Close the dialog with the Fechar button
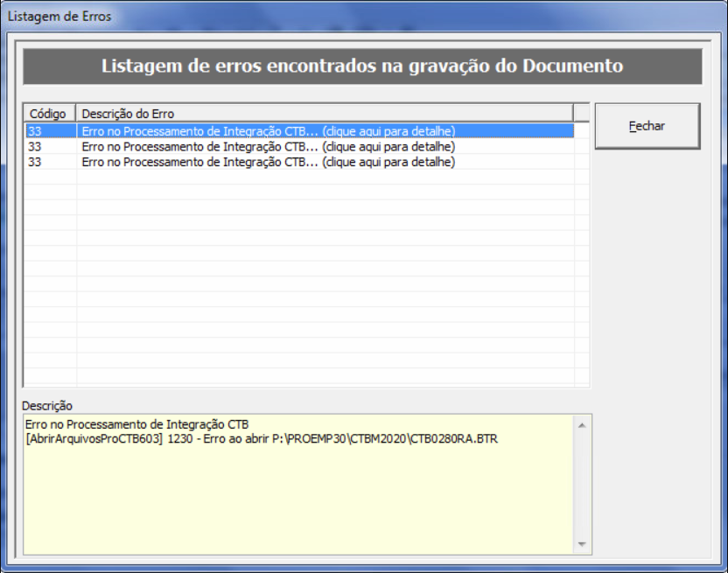The width and height of the screenshot is (728, 573). [647, 126]
